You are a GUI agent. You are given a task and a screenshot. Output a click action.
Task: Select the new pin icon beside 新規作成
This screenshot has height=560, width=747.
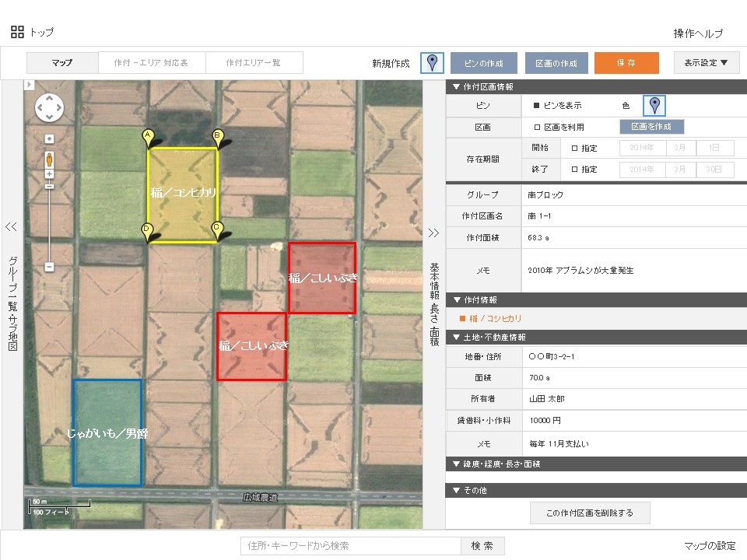(x=432, y=63)
